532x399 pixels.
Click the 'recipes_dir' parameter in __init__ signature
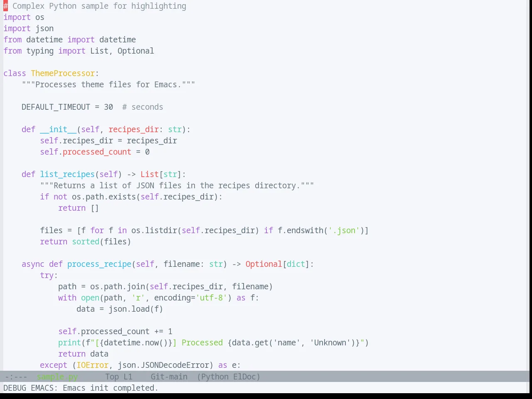click(x=133, y=129)
